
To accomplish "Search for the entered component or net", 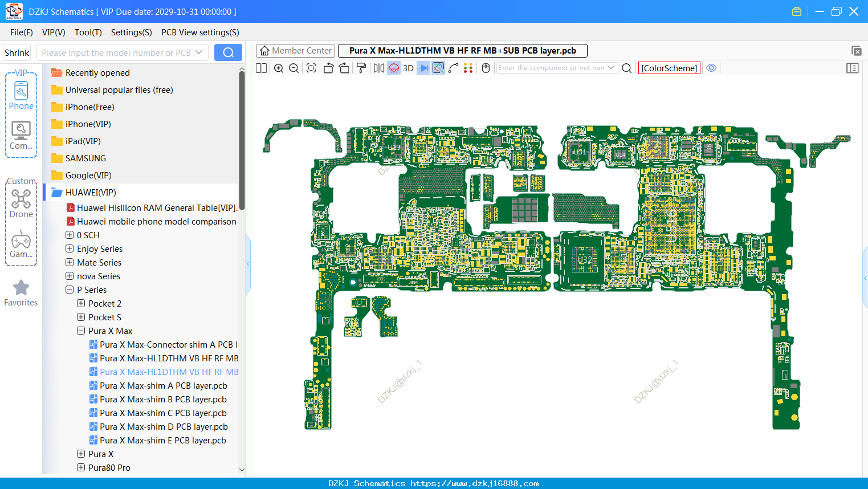I will tap(626, 68).
